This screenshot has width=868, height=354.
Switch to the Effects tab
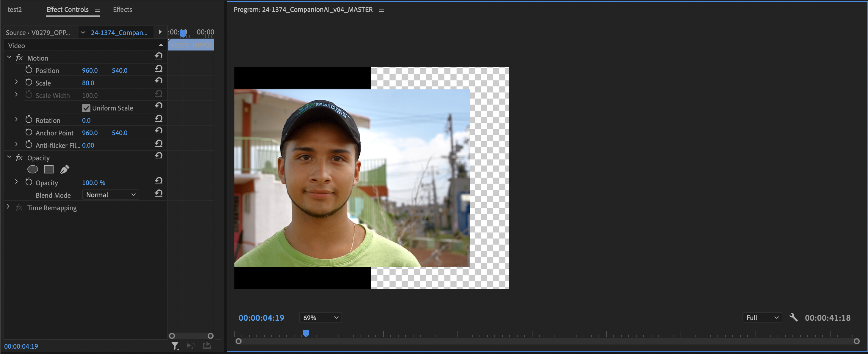[x=122, y=9]
